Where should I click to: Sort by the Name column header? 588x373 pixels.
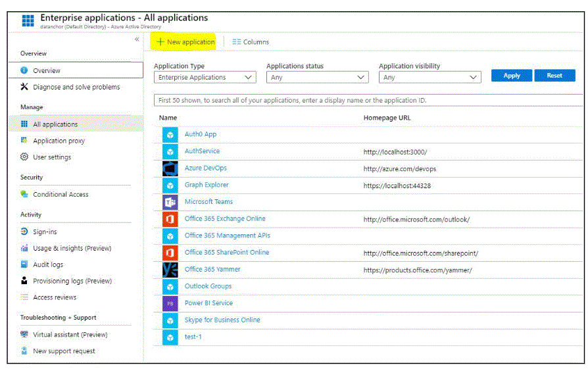point(168,118)
